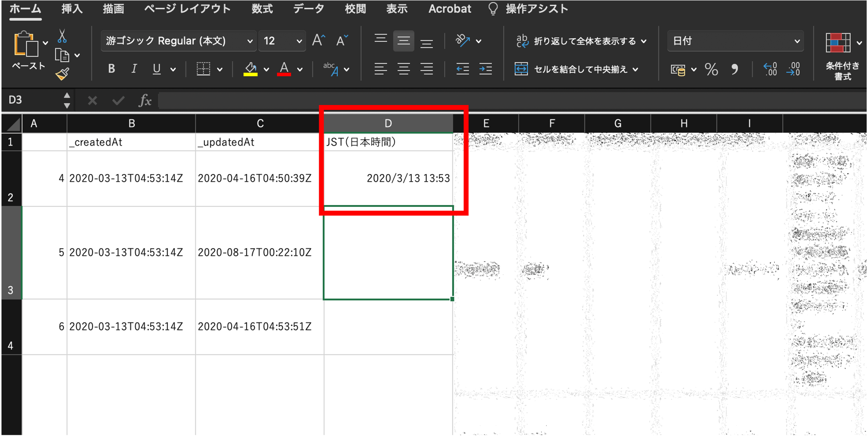The width and height of the screenshot is (868, 436).
Task: Toggle Italic formatting
Action: point(134,69)
